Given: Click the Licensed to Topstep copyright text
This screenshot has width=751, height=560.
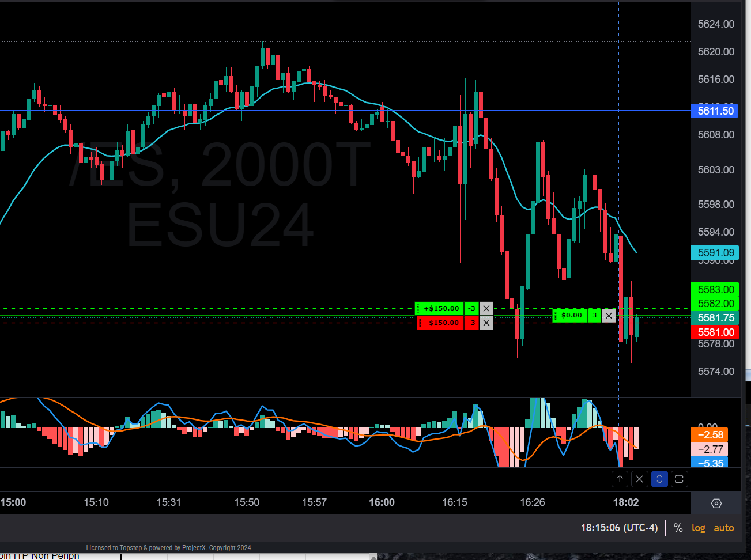Looking at the screenshot, I should click(x=168, y=548).
